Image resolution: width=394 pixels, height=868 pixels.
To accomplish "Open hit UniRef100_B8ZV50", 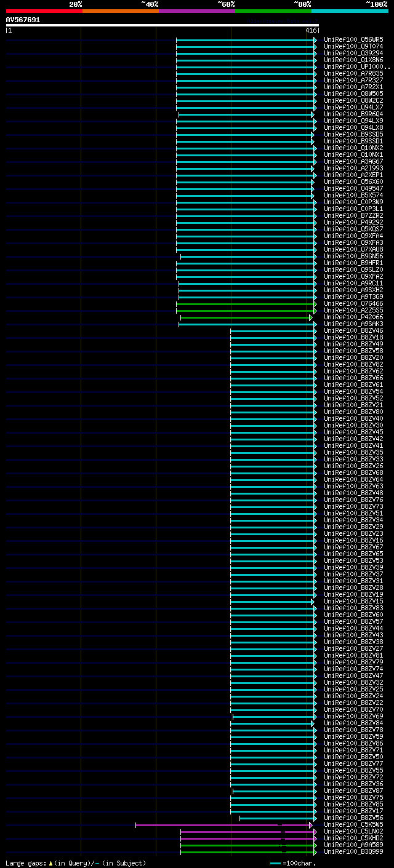I will click(353, 757).
